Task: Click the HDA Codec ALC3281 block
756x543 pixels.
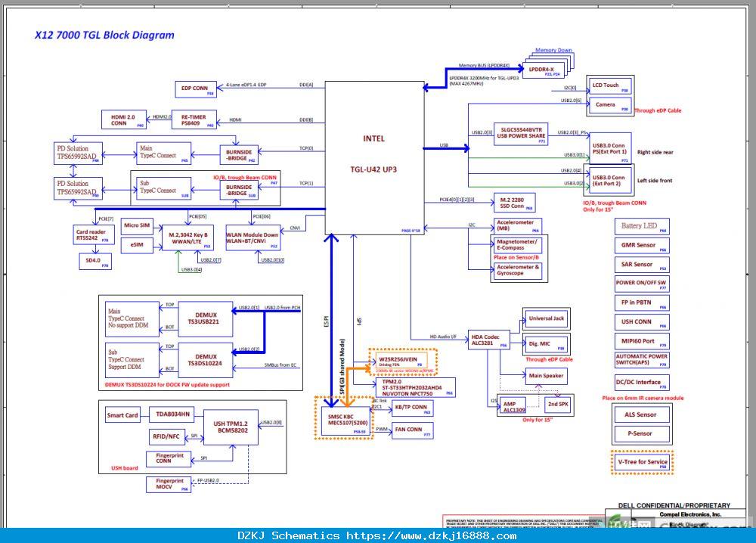Action: point(489,340)
